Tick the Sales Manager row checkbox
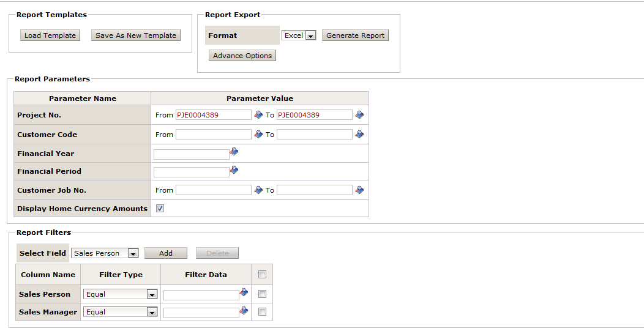This screenshot has width=644, height=334. (x=262, y=312)
